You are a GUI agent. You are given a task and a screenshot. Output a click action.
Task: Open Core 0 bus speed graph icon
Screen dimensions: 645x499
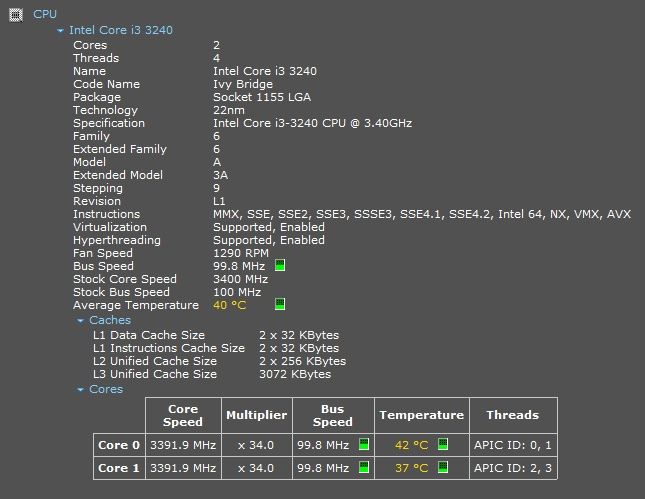pyautogui.click(x=364, y=444)
